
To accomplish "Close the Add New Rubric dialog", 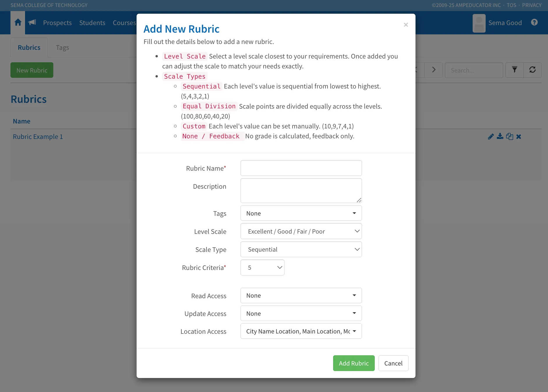I will [406, 25].
